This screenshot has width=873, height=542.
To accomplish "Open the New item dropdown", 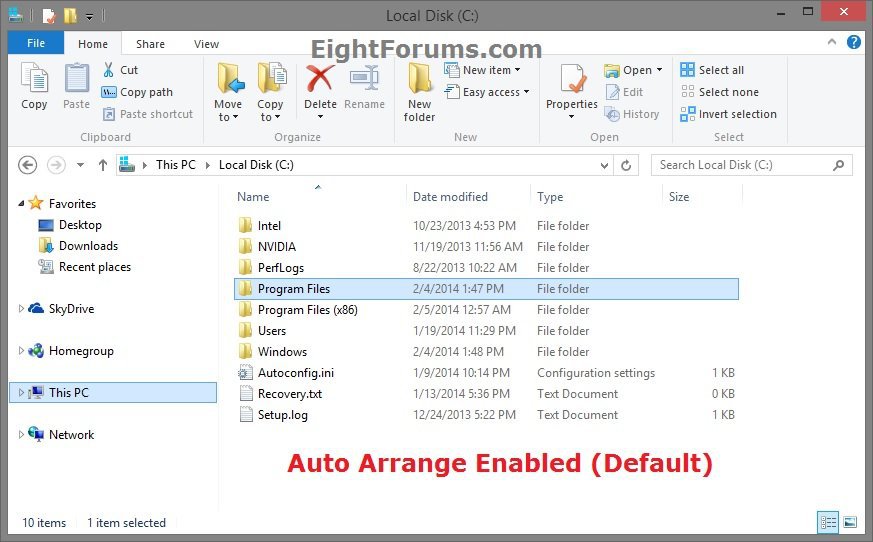I will (482, 70).
